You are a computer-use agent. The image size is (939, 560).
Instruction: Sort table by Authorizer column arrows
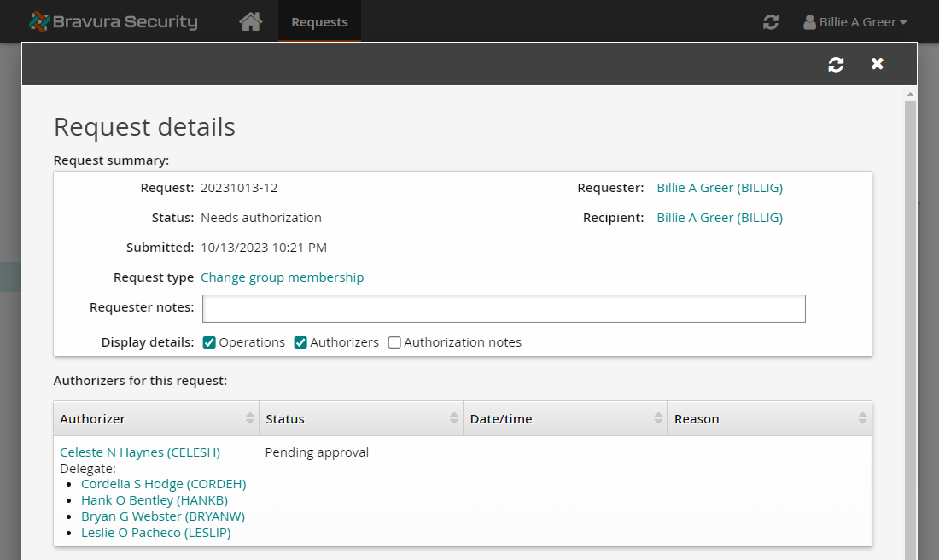coord(249,418)
